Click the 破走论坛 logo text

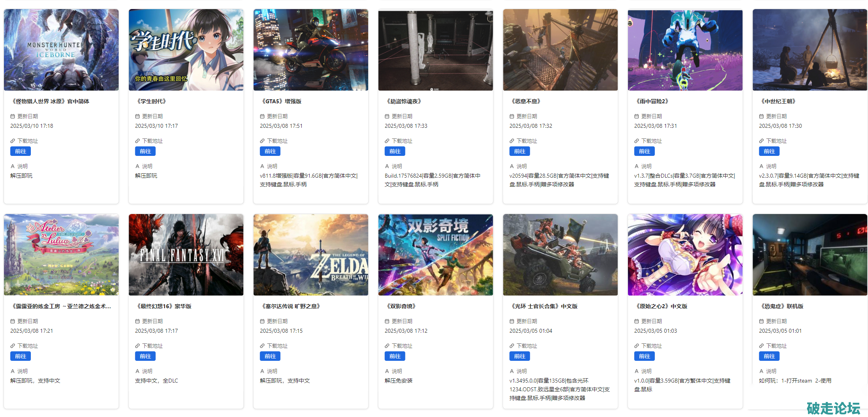pyautogui.click(x=833, y=408)
